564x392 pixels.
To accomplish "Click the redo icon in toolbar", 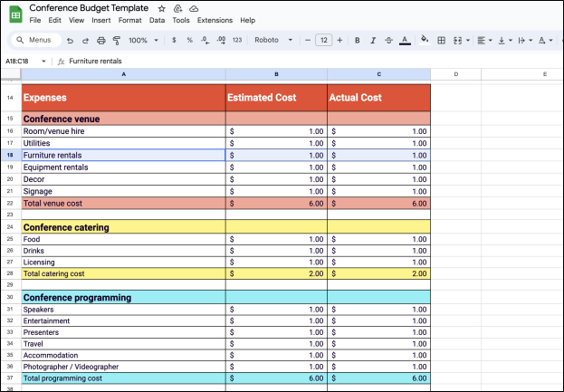I will coord(86,40).
